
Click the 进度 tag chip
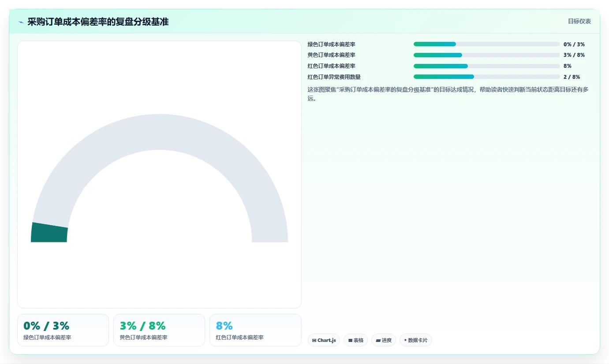click(x=384, y=340)
